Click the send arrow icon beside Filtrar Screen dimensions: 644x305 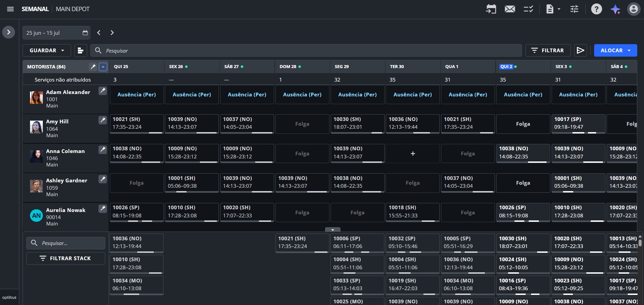pos(580,50)
